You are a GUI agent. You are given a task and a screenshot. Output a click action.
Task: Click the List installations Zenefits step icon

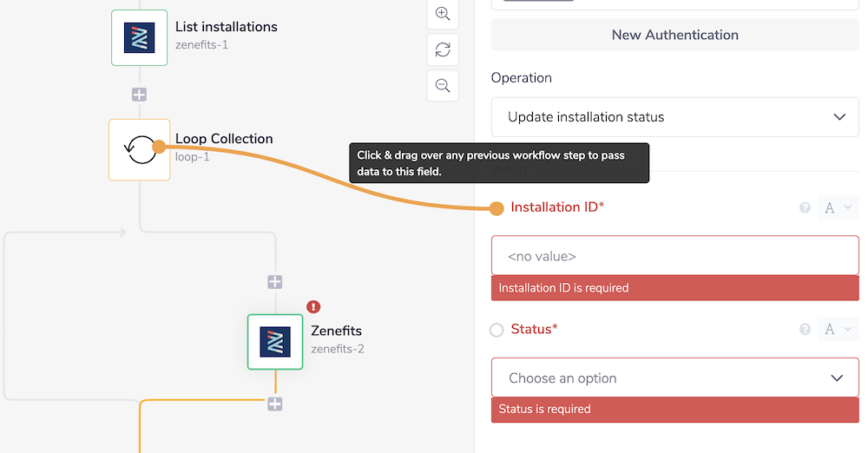[139, 37]
